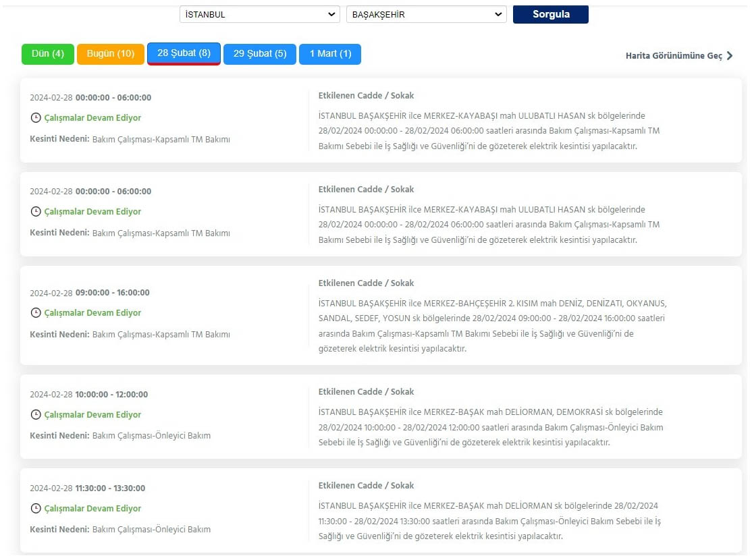Open the 29 Şubat (5) tab
750x560 pixels.
click(260, 54)
